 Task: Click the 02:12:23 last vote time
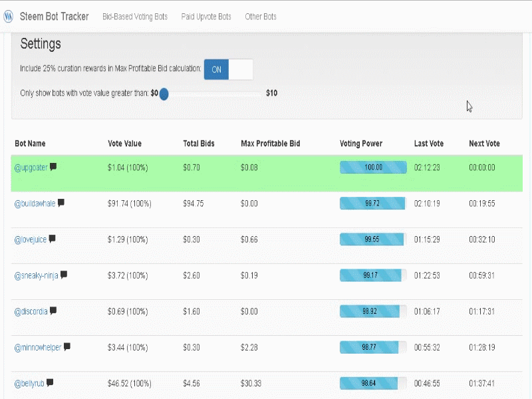(427, 168)
